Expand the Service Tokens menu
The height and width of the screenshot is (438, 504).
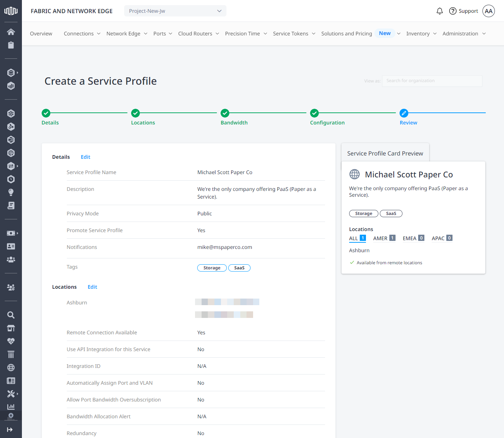[294, 34]
